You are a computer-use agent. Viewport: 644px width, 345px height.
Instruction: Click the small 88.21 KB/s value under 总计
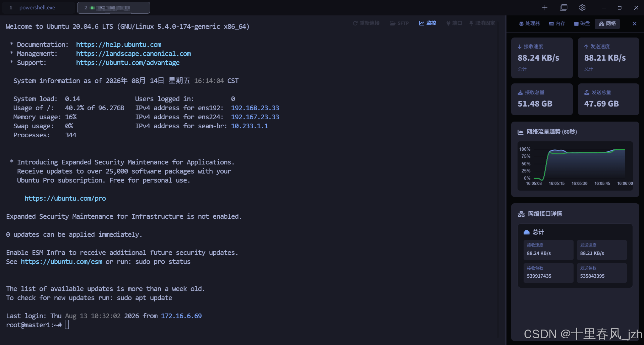tap(592, 254)
